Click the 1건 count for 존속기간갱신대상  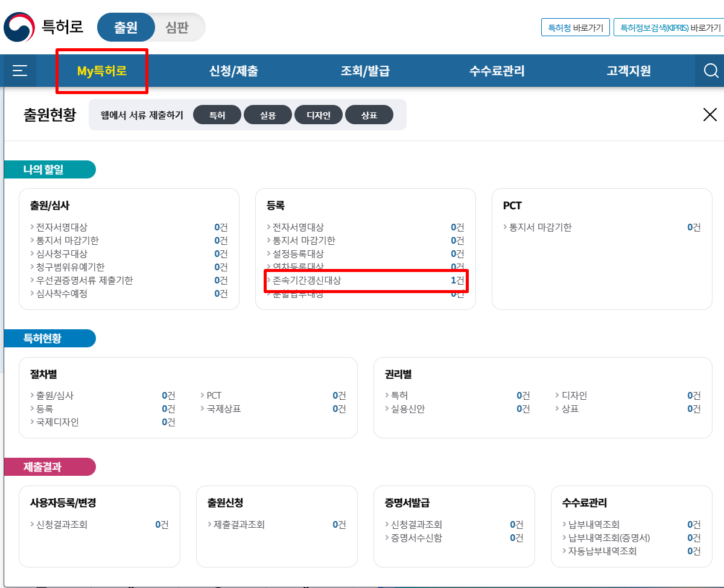tap(457, 280)
